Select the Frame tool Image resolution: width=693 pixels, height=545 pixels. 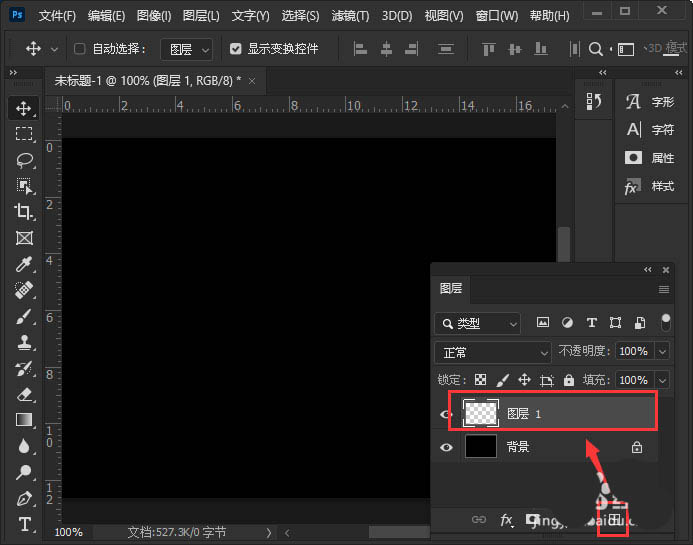point(24,238)
